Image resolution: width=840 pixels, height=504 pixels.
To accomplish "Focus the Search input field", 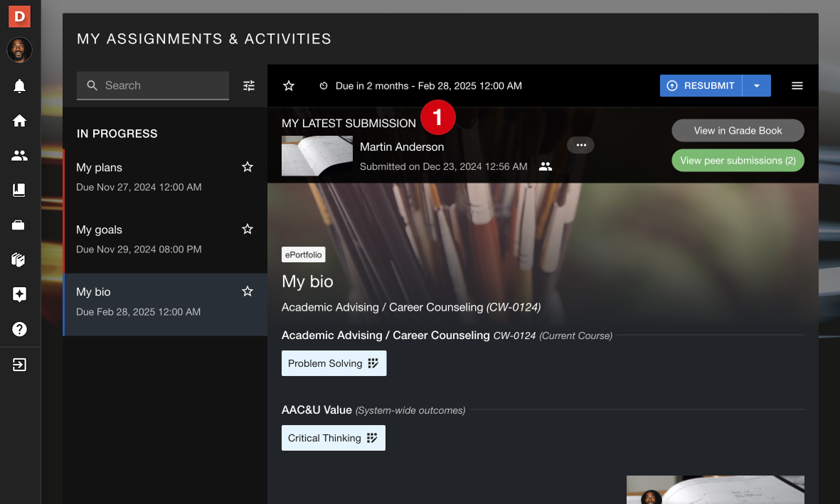I will coord(153,86).
